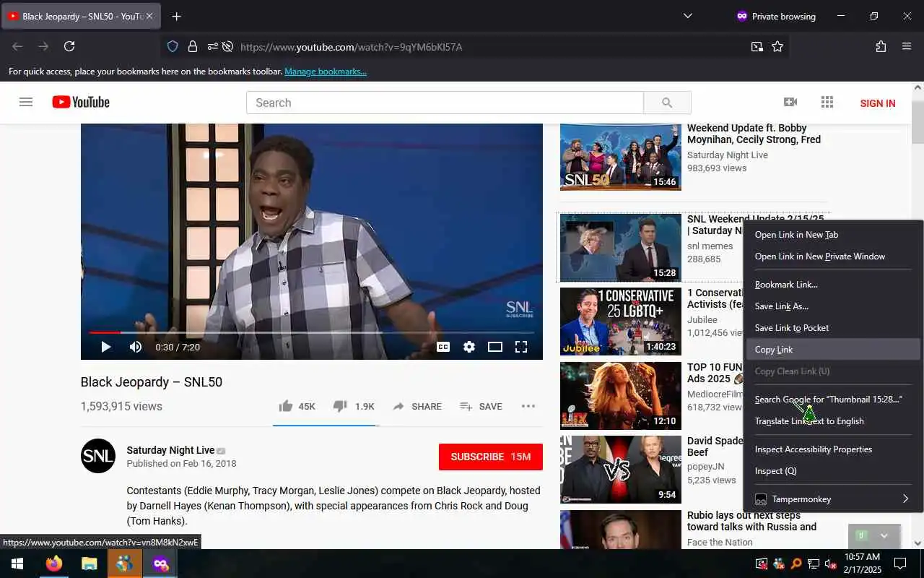Image resolution: width=924 pixels, height=578 pixels.
Task: Choose Translate Link Text to English
Action: pos(834,420)
